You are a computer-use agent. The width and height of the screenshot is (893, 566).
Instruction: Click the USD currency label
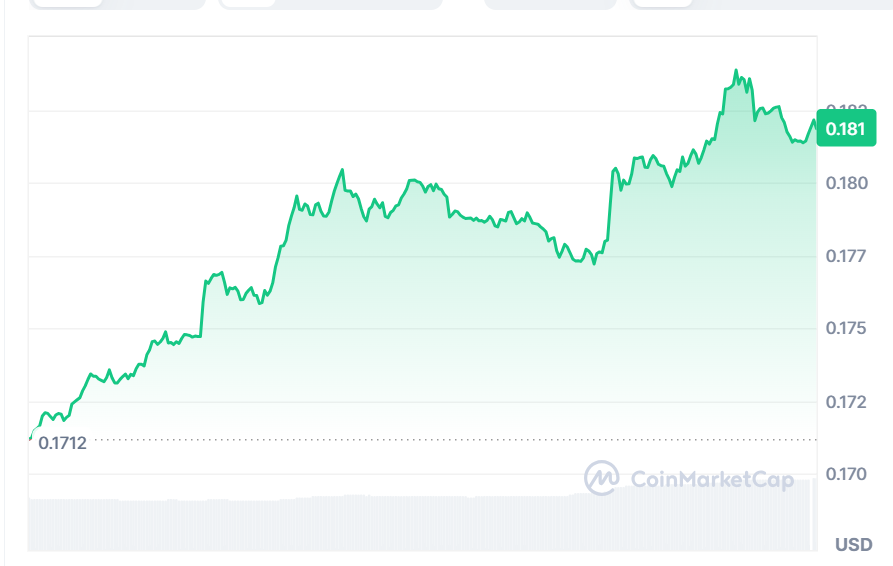pos(854,545)
